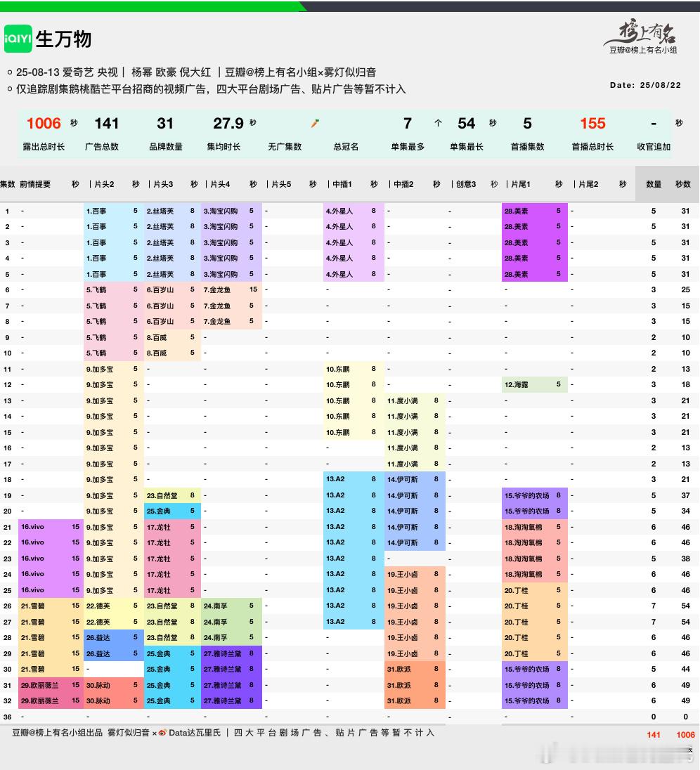Viewport: 700px width, 770px height.
Task: Click 1.百事 in the episode 1 row
Action: tap(96, 211)
